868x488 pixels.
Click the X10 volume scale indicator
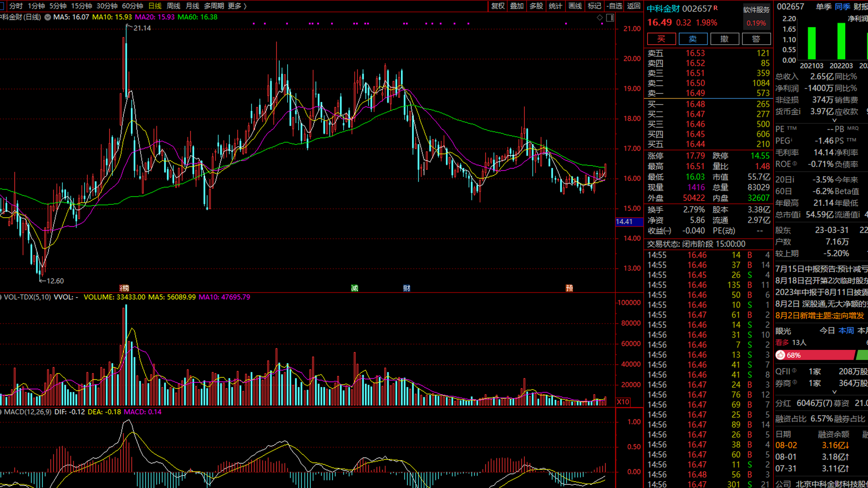point(623,402)
